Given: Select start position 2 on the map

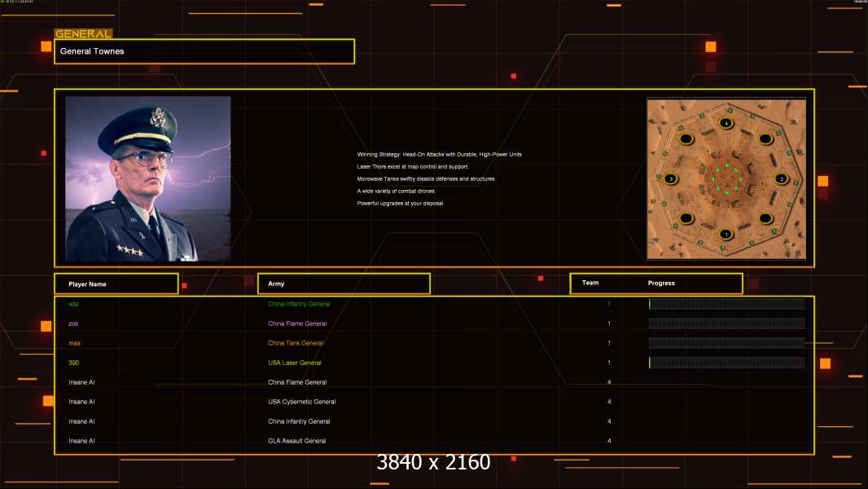Looking at the screenshot, I should [781, 178].
